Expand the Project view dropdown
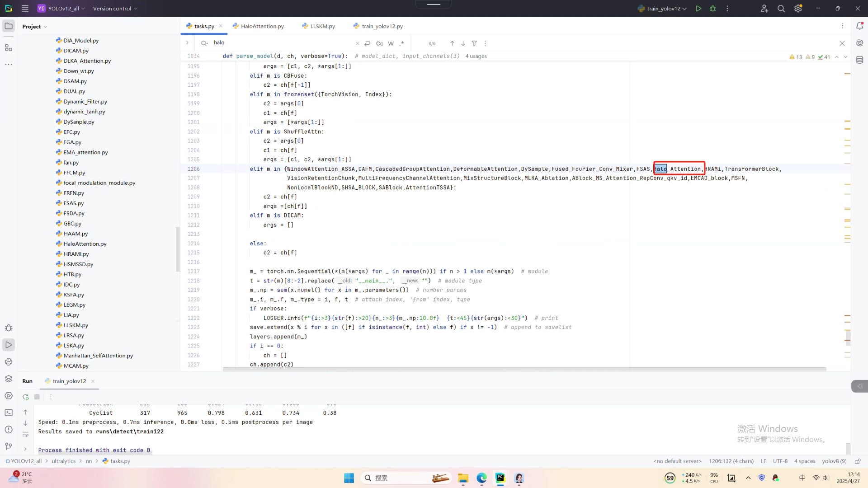Image resolution: width=868 pixels, height=488 pixels. coord(34,27)
